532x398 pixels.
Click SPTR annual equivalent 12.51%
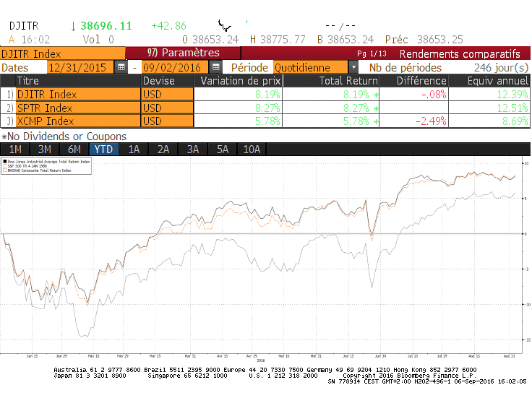pos(512,108)
